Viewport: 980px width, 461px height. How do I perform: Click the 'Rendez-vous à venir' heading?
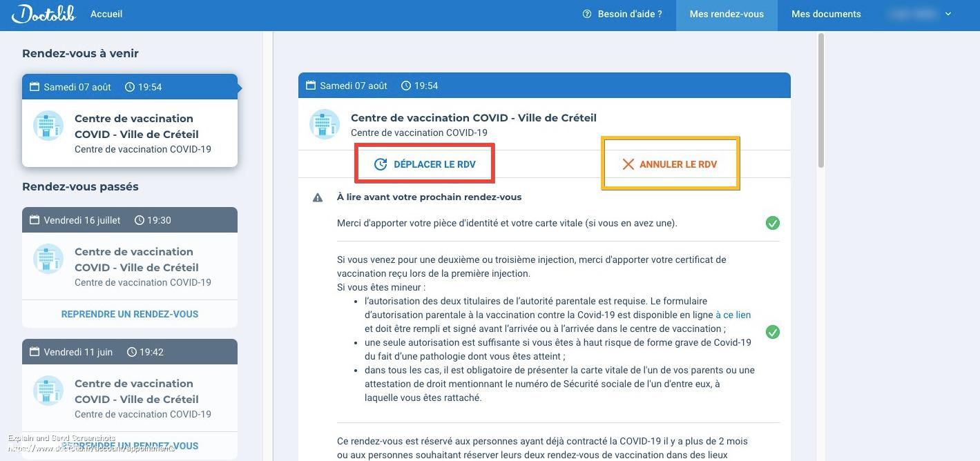80,53
